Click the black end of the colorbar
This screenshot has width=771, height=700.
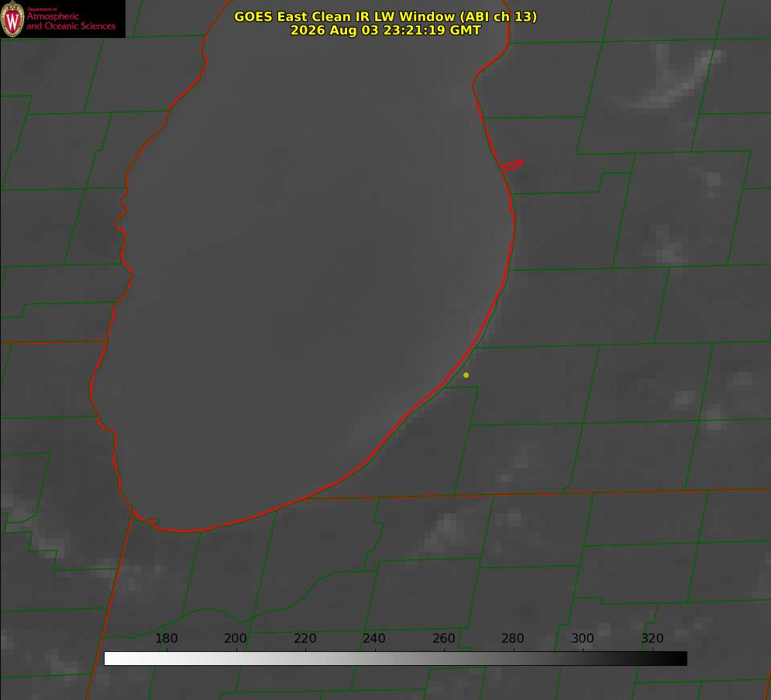pyautogui.click(x=680, y=659)
